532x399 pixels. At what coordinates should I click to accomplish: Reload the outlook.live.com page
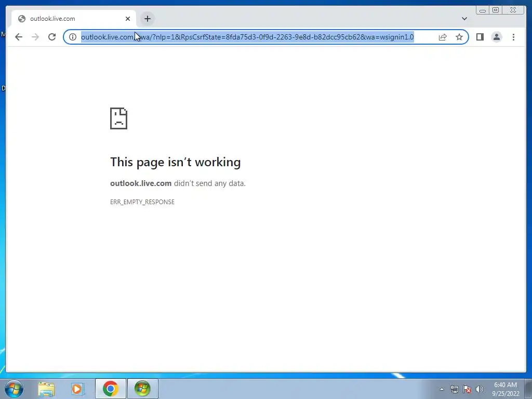click(x=52, y=37)
